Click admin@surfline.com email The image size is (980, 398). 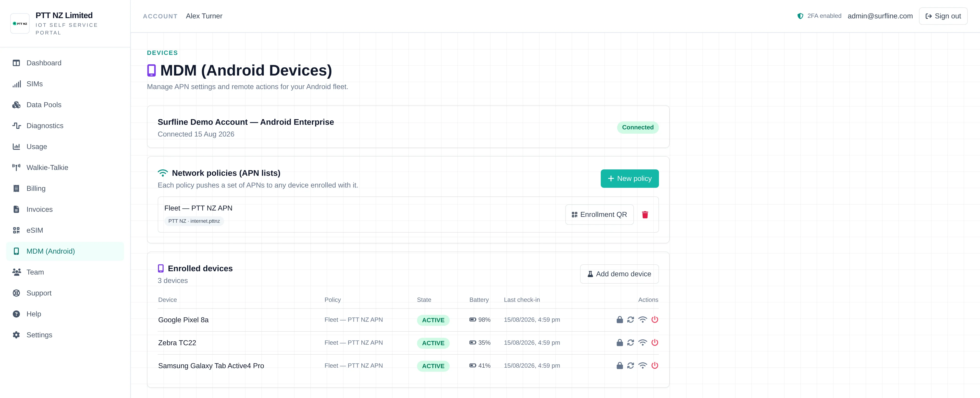880,16
